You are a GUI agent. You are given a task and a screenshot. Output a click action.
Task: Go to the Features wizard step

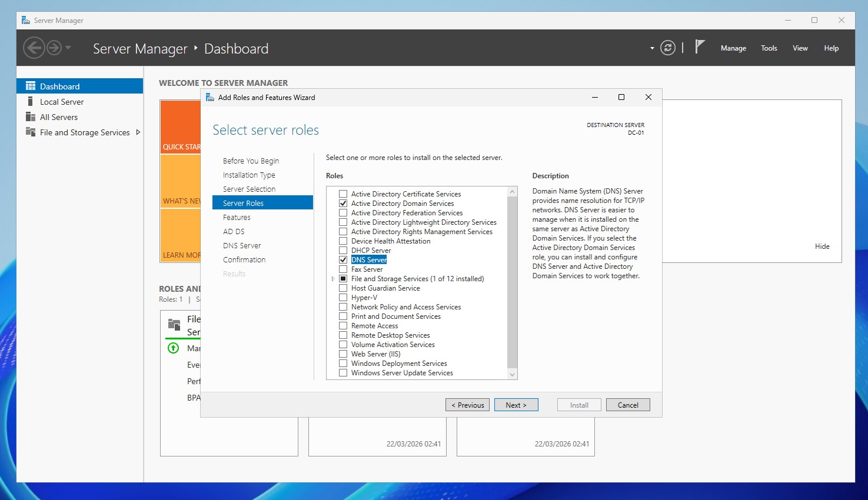237,218
